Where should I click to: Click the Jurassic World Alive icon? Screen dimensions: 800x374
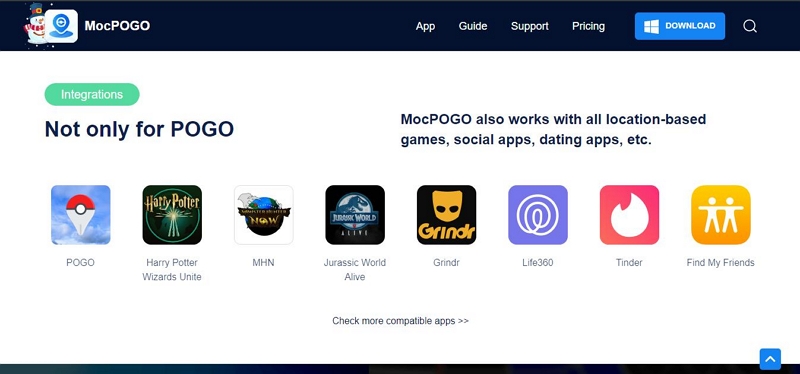pos(355,215)
